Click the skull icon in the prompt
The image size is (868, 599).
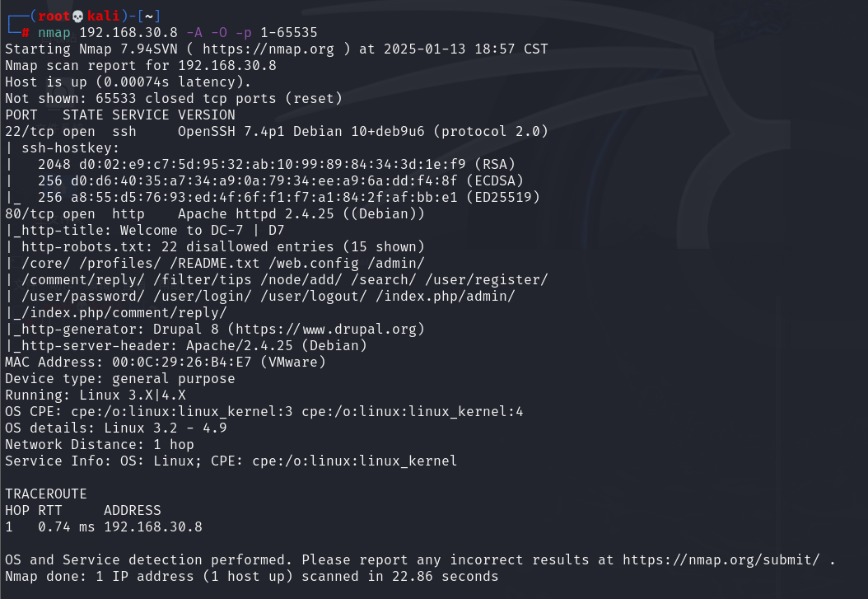point(78,16)
